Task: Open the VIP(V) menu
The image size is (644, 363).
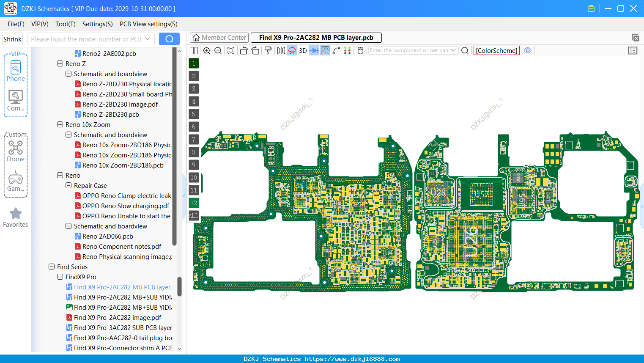Action: [40, 24]
